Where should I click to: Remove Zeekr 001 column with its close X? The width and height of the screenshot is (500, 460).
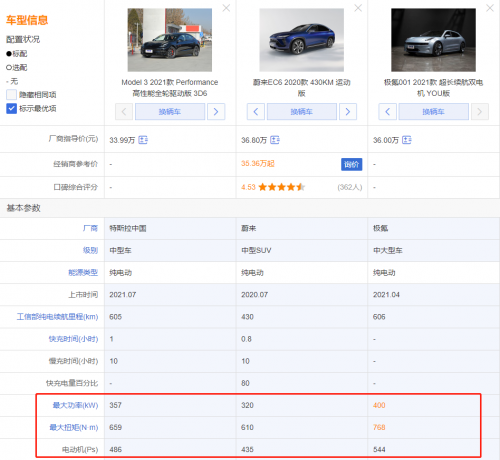(490, 8)
